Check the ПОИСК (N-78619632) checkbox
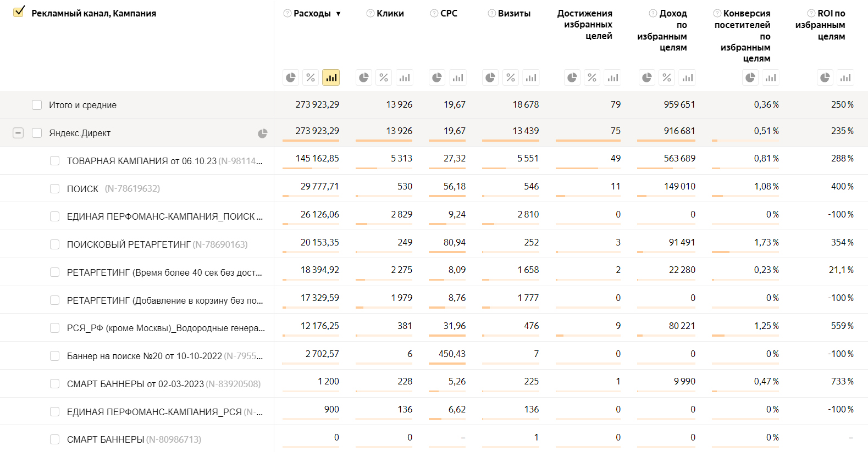 point(54,188)
